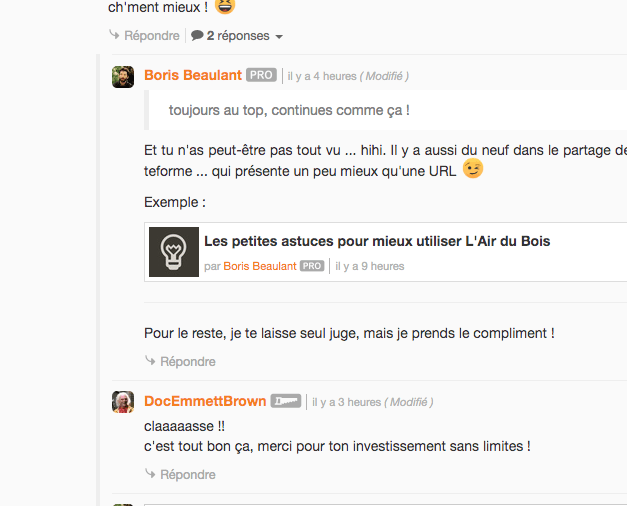Click DocEmmettBrown's avatar photo
The image size is (627, 506).
click(x=123, y=402)
